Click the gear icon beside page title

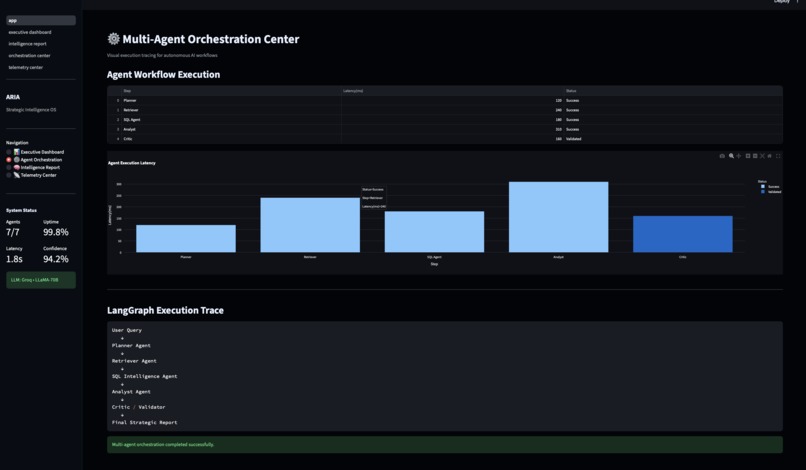coord(114,39)
